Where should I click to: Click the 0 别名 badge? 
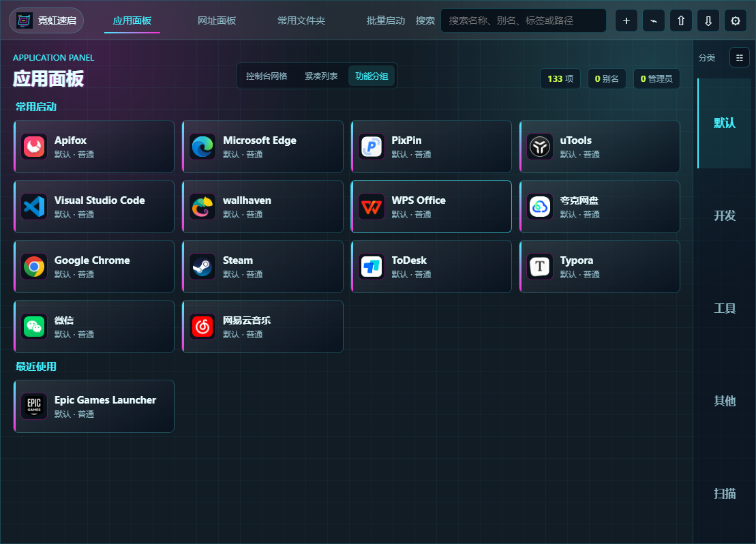[x=607, y=78]
